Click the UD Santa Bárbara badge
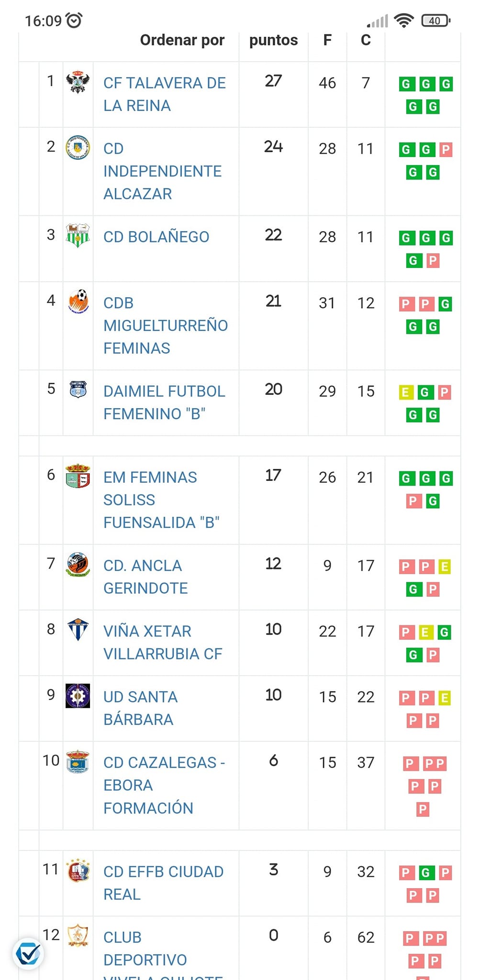Viewport: 479px width, 980px height. click(x=78, y=695)
